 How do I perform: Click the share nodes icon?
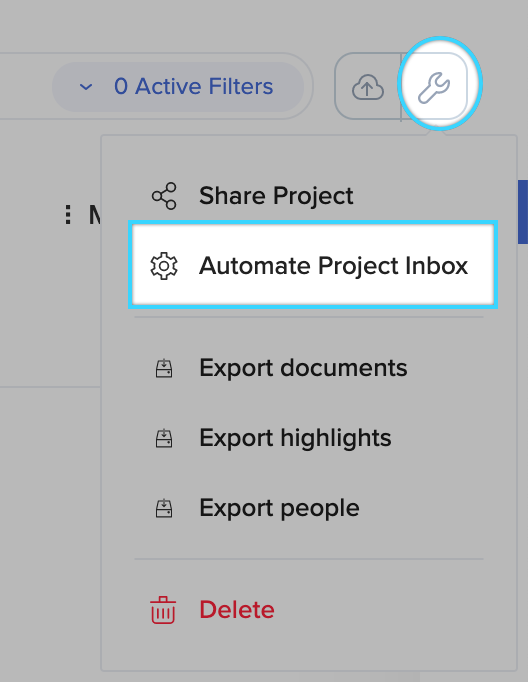(x=164, y=196)
